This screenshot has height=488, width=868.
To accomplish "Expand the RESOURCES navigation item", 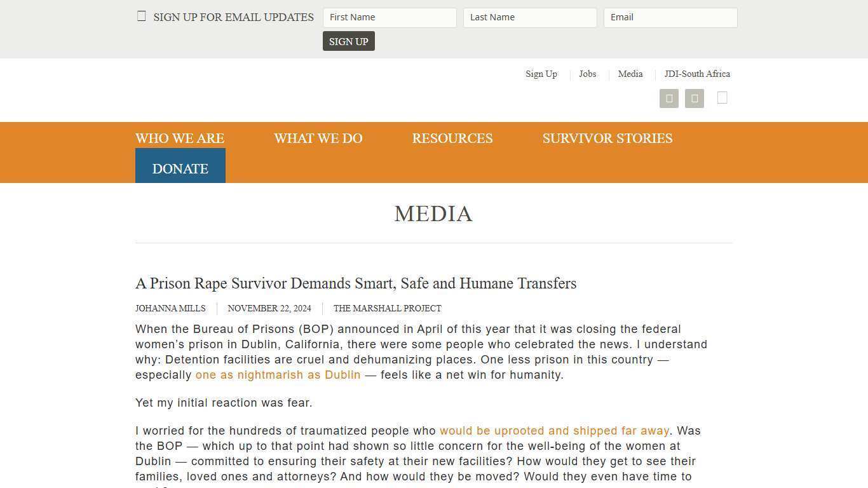I will click(452, 138).
